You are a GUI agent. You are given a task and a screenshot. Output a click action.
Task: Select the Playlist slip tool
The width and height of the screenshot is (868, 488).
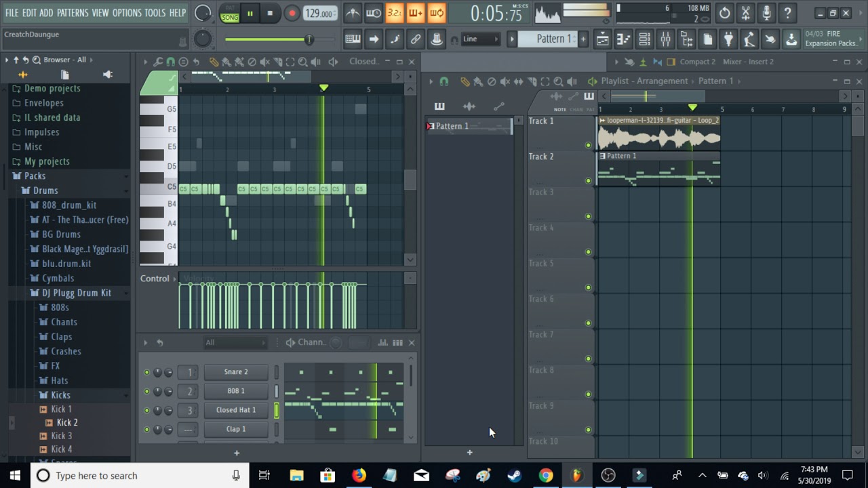tap(518, 81)
